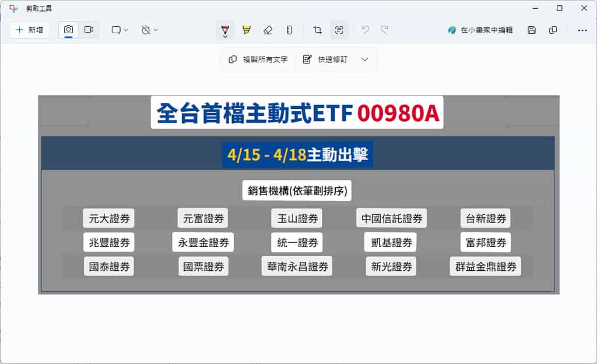Toggle the text actions tool

pos(339,30)
